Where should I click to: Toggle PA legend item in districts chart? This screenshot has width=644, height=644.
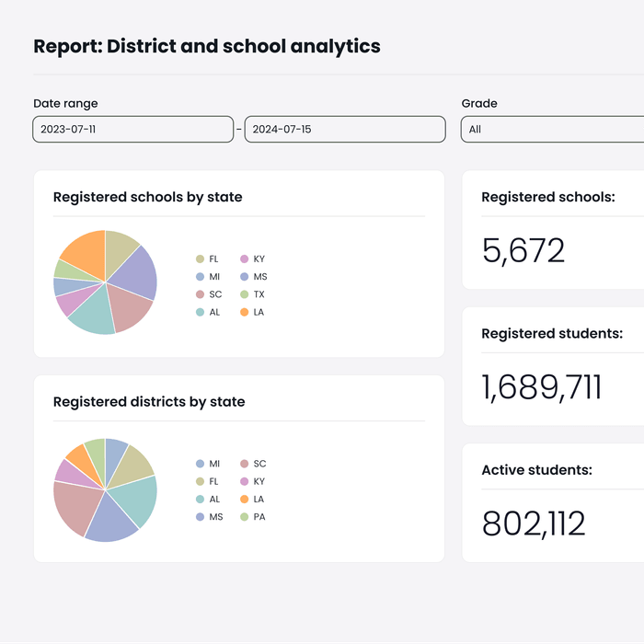click(x=253, y=517)
